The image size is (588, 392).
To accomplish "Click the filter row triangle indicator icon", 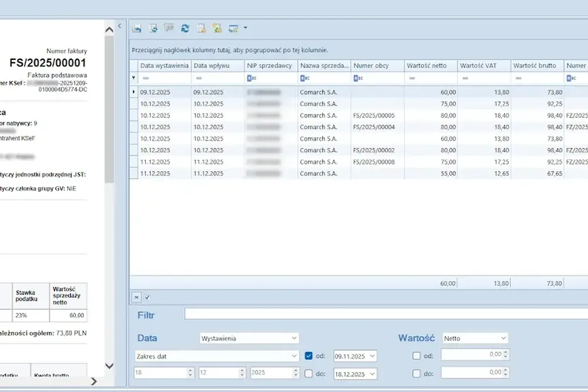I will [x=134, y=78].
